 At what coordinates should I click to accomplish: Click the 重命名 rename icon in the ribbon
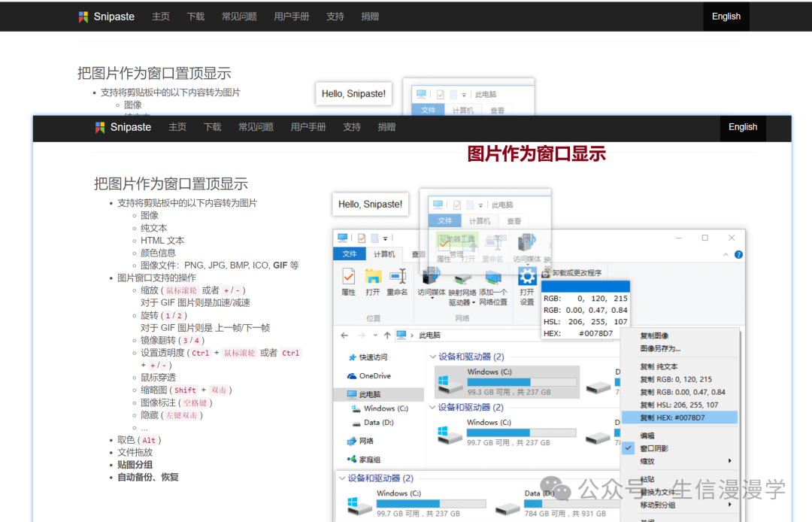[398, 277]
